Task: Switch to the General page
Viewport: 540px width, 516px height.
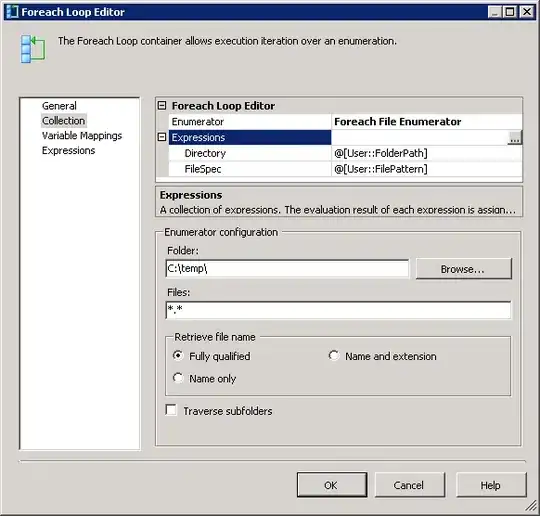Action: coord(59,106)
